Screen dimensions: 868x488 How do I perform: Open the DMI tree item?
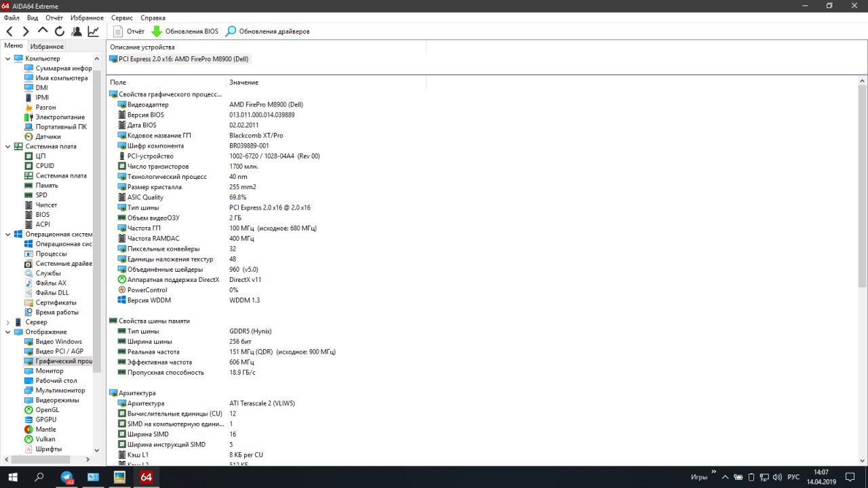[x=37, y=88]
